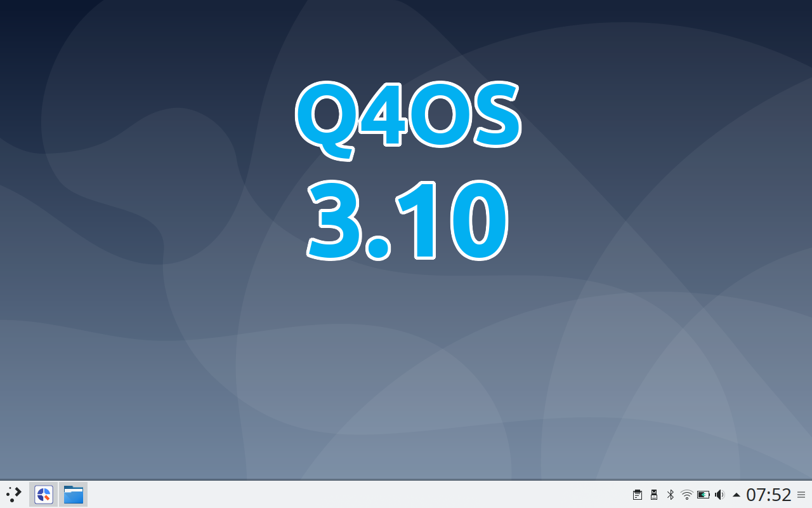Viewport: 812px width, 508px height.
Task: Check the battery charge indicator
Action: click(704, 494)
